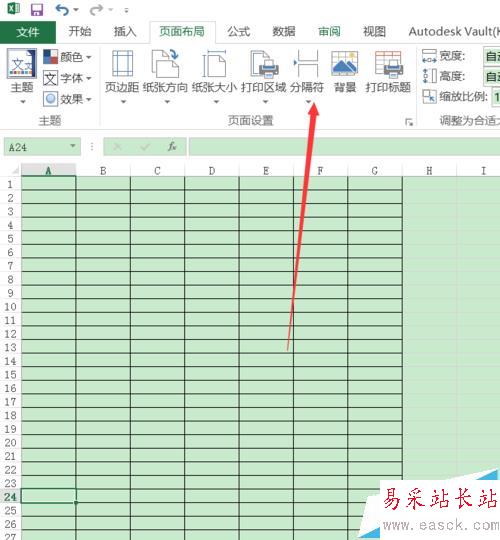Viewport: 500px width, 540px height.
Task: Select the 页面布局 tab
Action: pos(182,31)
